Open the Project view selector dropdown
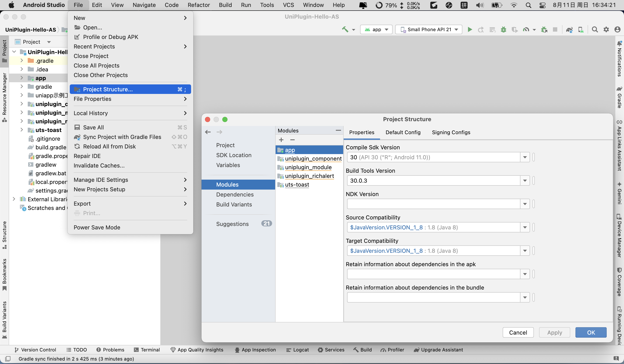The width and height of the screenshot is (624, 364). pos(33,42)
